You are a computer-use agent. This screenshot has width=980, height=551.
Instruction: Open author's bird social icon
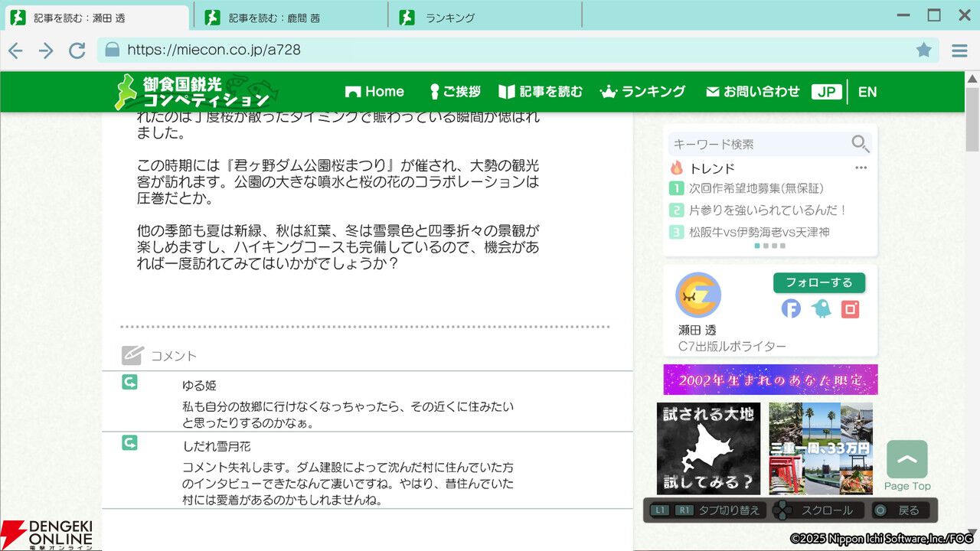coord(821,308)
